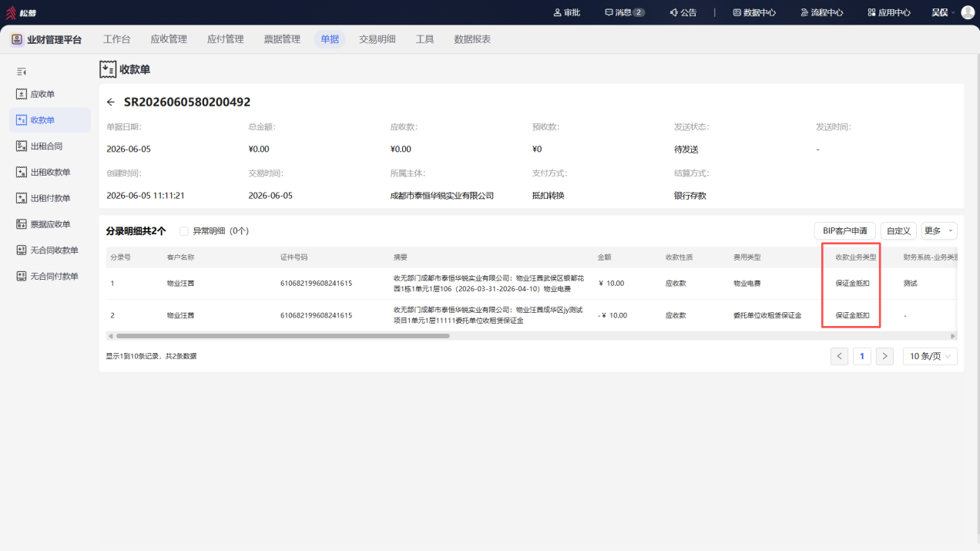The image size is (980, 551).
Task: Click the 费用类型 column header
Action: (x=747, y=257)
